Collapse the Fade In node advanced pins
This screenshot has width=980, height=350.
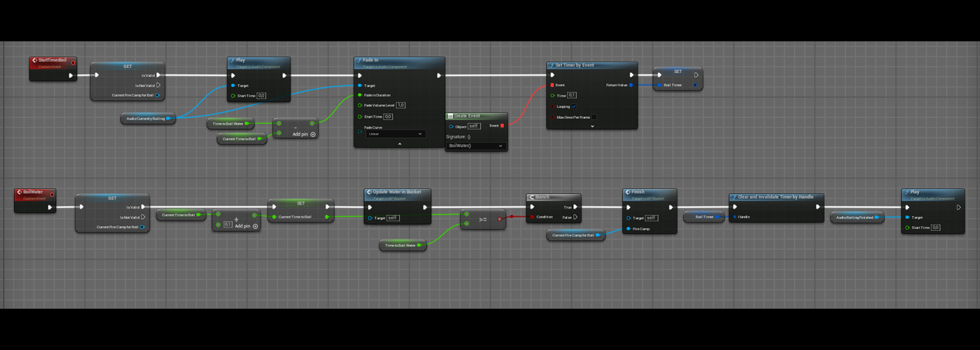(399, 143)
